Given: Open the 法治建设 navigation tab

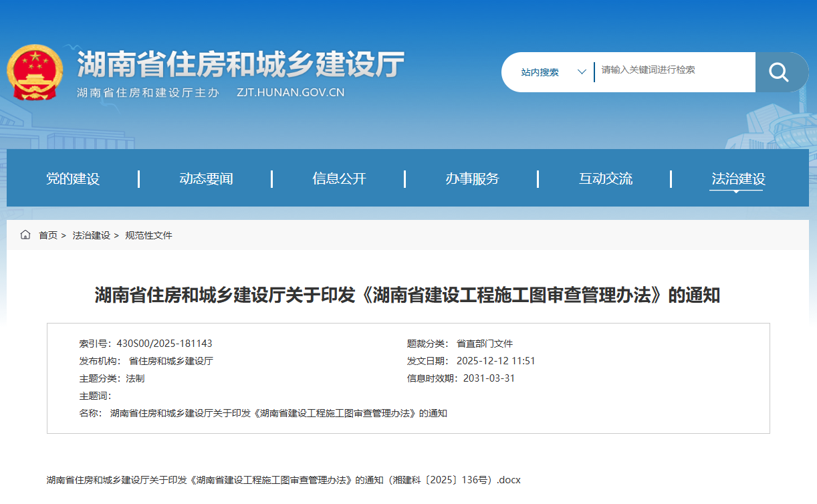Looking at the screenshot, I should (739, 178).
